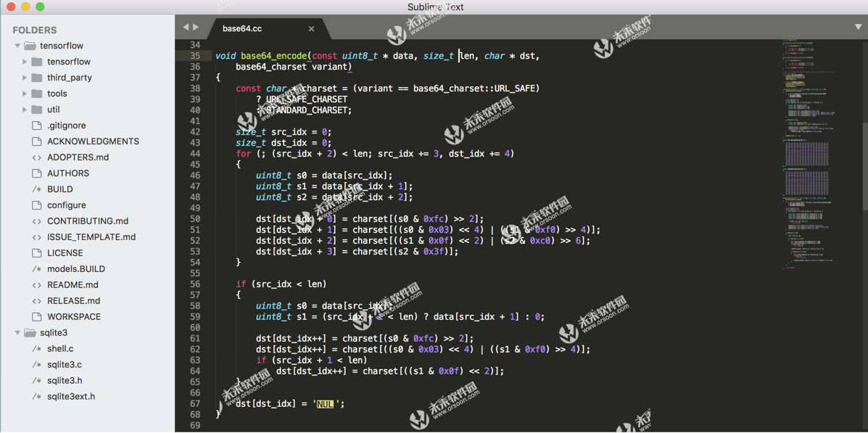Expand the tensorflow subfolder arrow
This screenshot has height=433, width=868.
click(x=25, y=62)
